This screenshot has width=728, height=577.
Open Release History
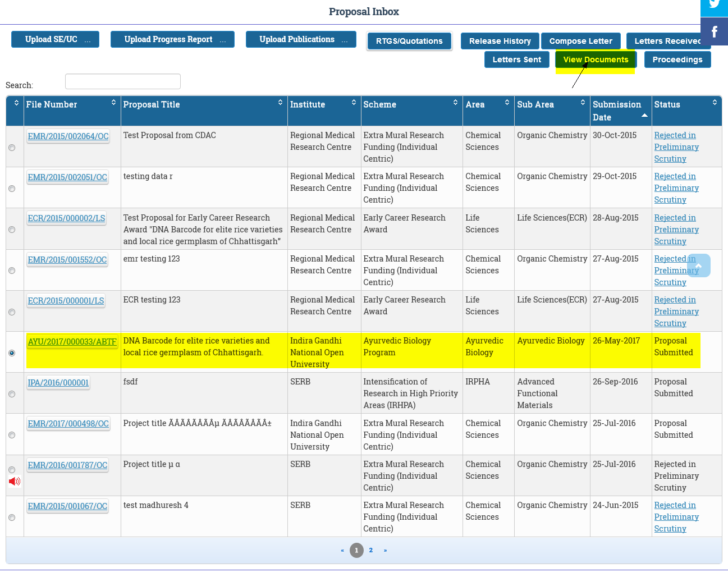(x=500, y=41)
